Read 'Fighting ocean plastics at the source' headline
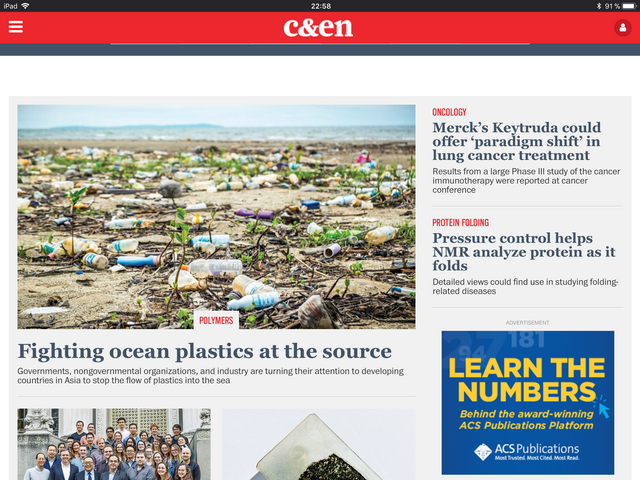 [x=204, y=351]
